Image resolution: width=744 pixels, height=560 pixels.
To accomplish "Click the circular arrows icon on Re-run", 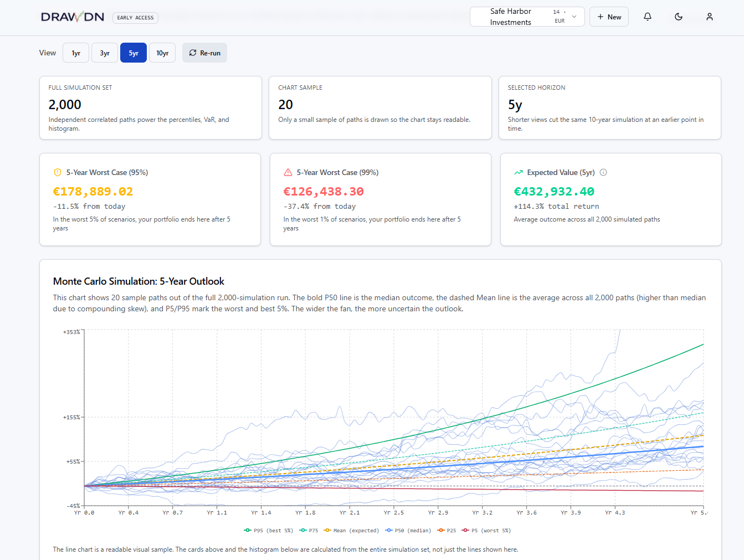I will pyautogui.click(x=193, y=53).
